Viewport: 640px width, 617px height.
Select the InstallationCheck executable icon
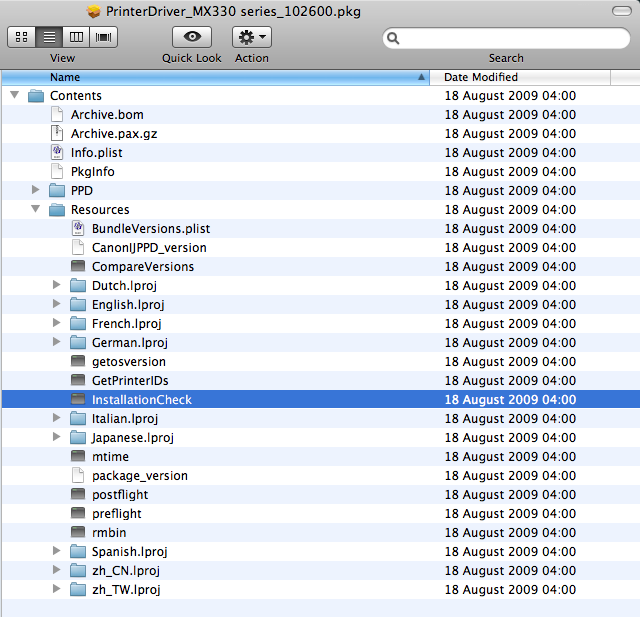pos(78,399)
